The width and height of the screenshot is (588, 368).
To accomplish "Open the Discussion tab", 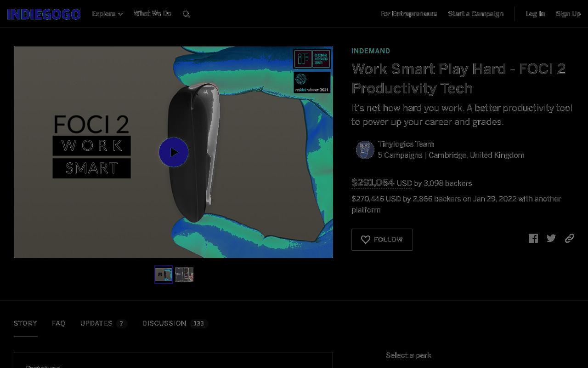I will [175, 323].
